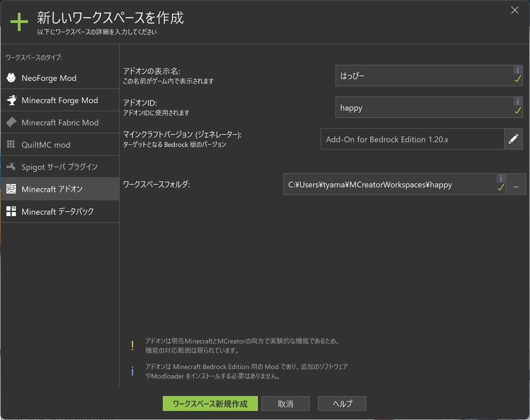The height and width of the screenshot is (420, 530).
Task: Click the Minecraft Forge anvil icon
Action: click(x=11, y=100)
